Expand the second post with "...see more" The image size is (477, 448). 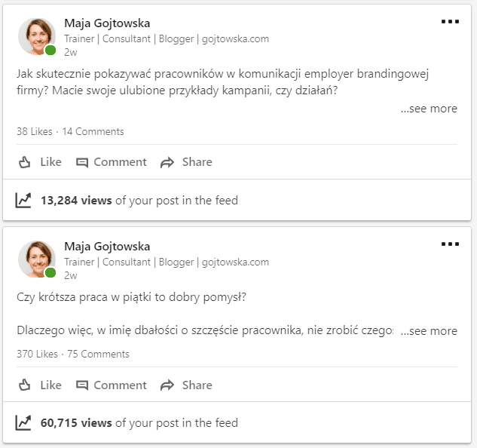pyautogui.click(x=429, y=331)
